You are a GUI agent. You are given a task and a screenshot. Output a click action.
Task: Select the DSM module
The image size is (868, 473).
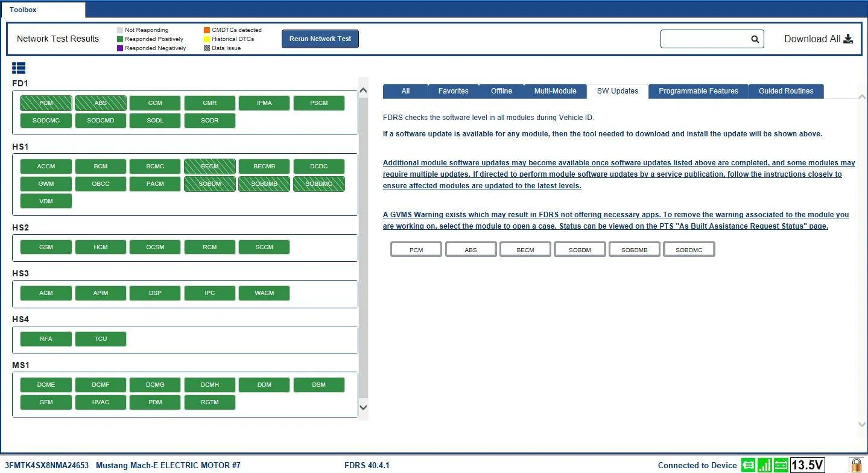pyautogui.click(x=319, y=385)
